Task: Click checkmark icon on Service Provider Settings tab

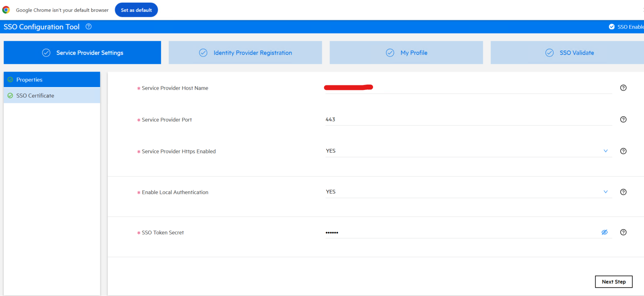Action: click(x=46, y=53)
